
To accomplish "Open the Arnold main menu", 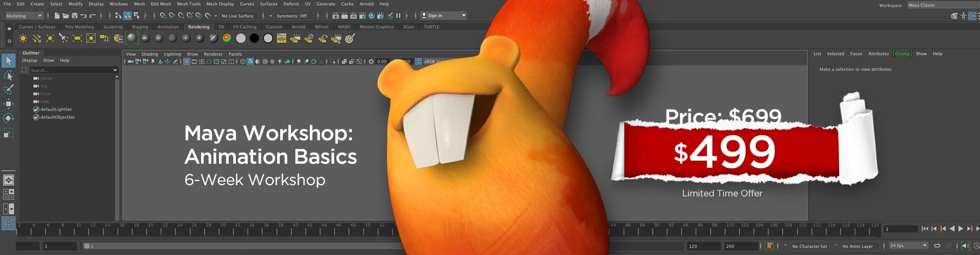I will click(366, 4).
